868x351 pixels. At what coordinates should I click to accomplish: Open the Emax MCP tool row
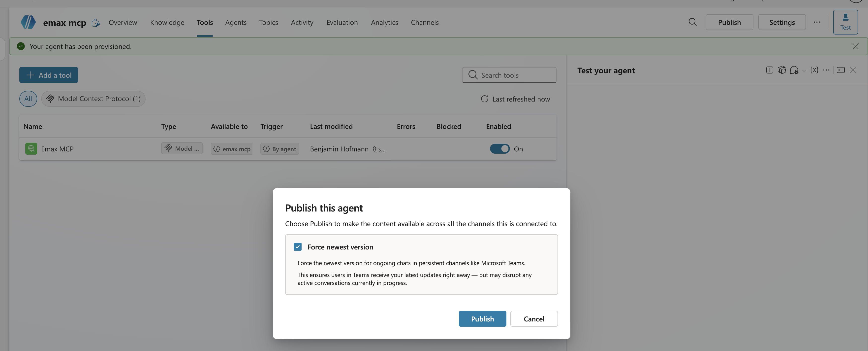pos(288,149)
